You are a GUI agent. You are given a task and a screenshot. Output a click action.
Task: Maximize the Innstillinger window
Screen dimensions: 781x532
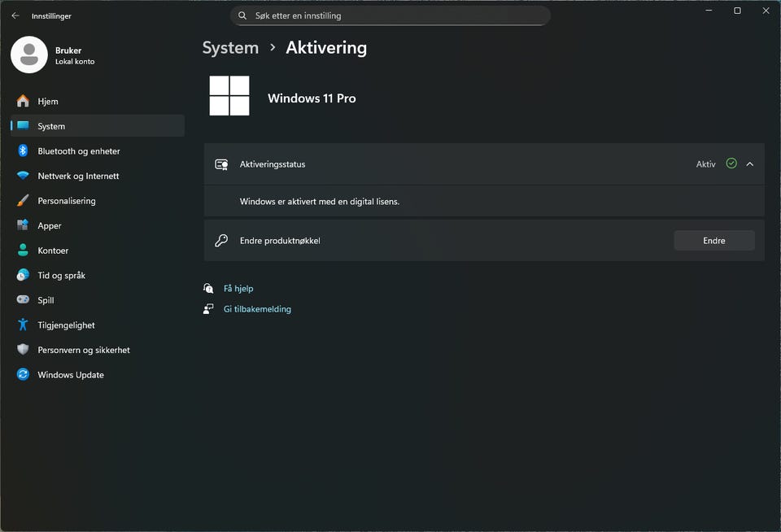(x=738, y=11)
